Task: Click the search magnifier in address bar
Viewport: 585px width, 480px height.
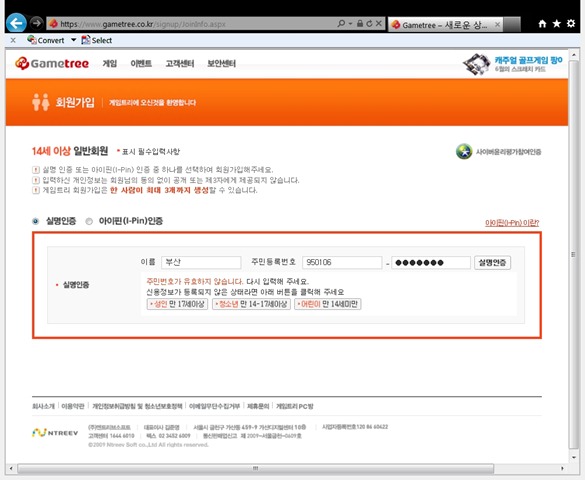Action: tap(341, 23)
